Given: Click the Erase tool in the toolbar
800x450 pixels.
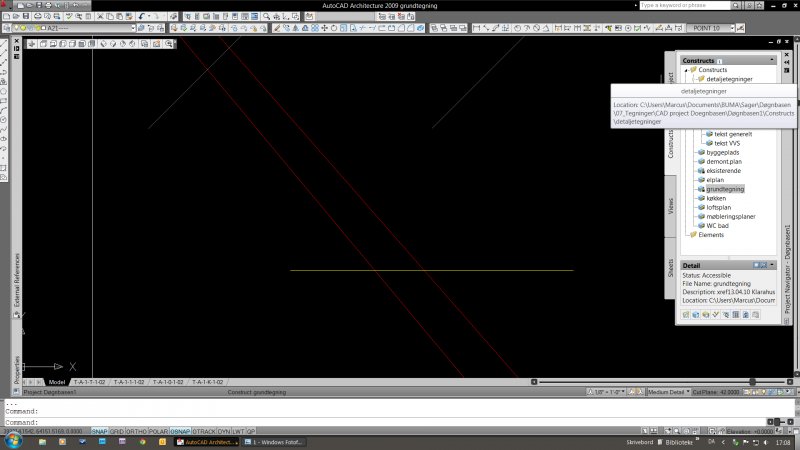Looking at the screenshot, I should [279, 28].
